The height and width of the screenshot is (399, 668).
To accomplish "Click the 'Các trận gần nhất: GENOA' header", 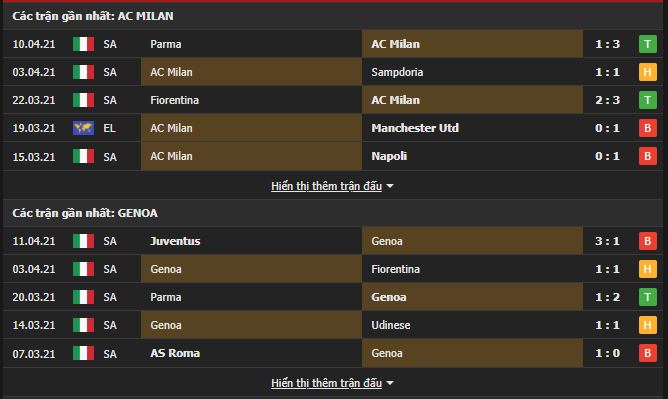I will pyautogui.click(x=85, y=213).
